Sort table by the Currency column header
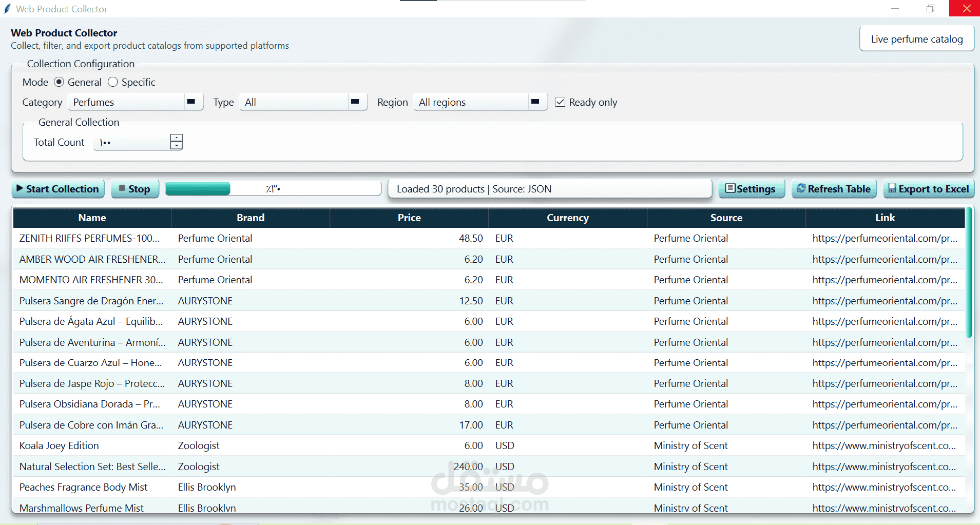 [x=568, y=218]
